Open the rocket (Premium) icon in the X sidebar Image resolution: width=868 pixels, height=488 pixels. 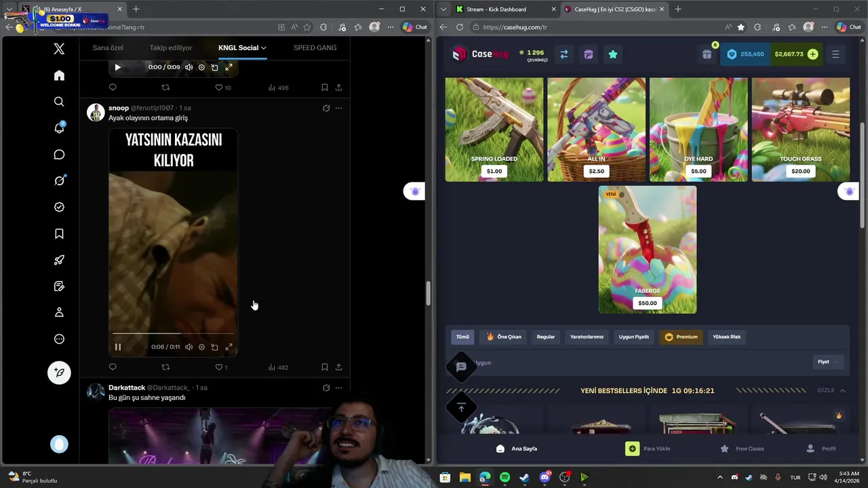(59, 260)
